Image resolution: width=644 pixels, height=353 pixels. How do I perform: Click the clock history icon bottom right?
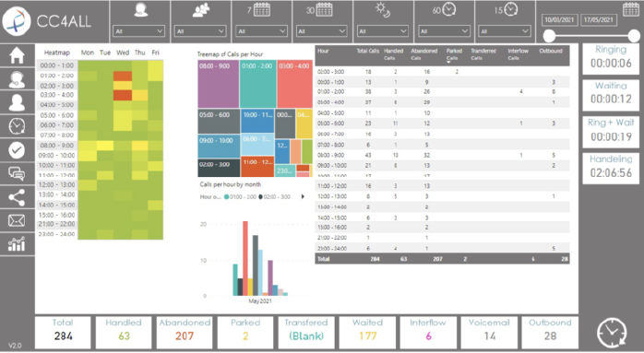click(x=612, y=333)
